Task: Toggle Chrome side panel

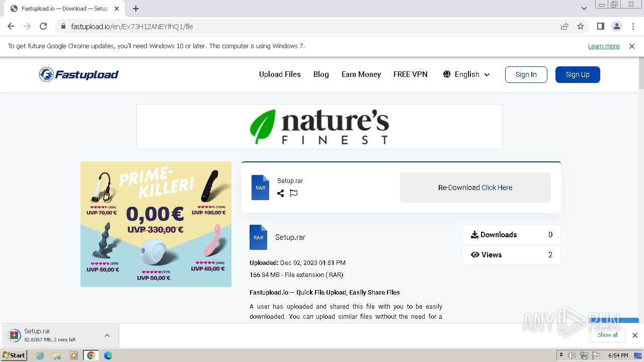Action: (x=600, y=26)
